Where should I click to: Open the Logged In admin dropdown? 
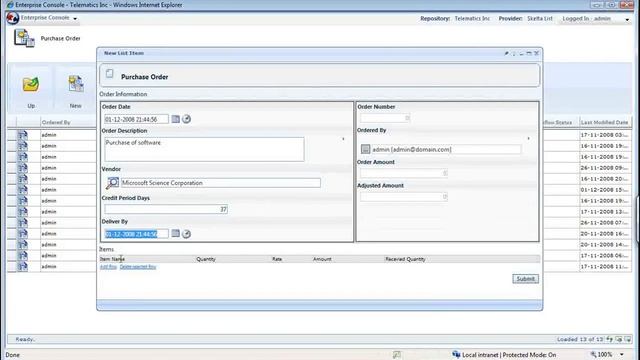point(627,19)
